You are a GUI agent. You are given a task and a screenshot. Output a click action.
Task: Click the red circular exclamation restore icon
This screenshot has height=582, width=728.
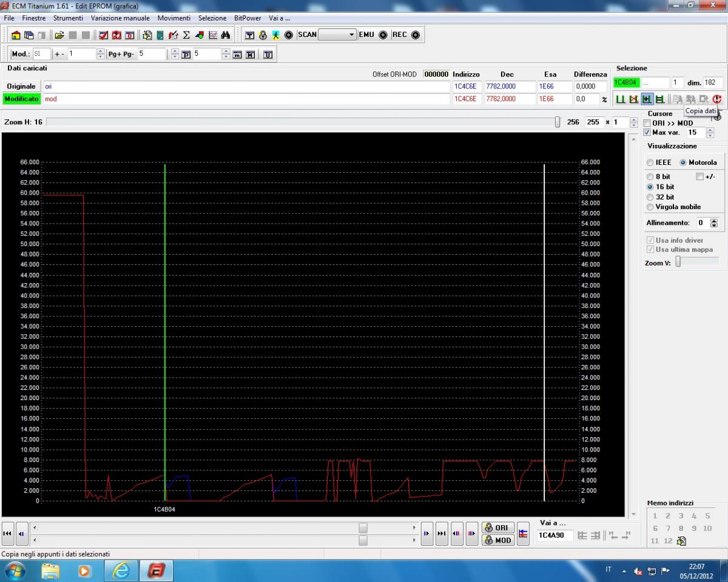coord(717,99)
